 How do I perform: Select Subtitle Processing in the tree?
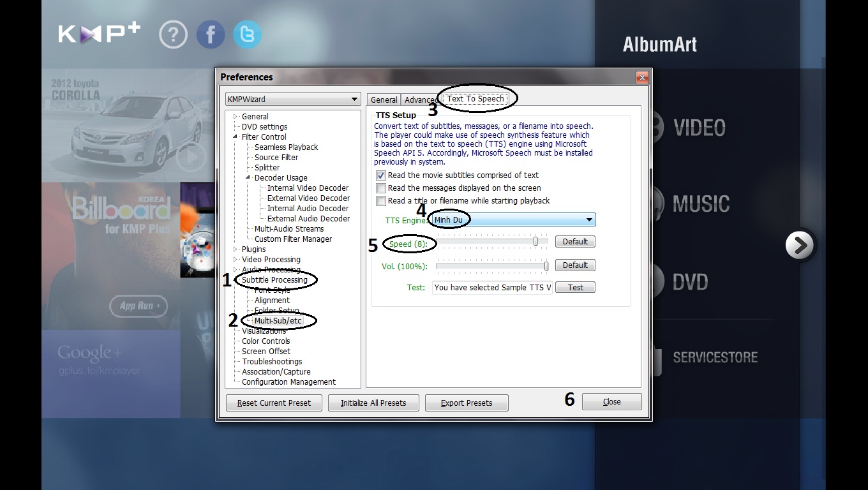click(274, 280)
